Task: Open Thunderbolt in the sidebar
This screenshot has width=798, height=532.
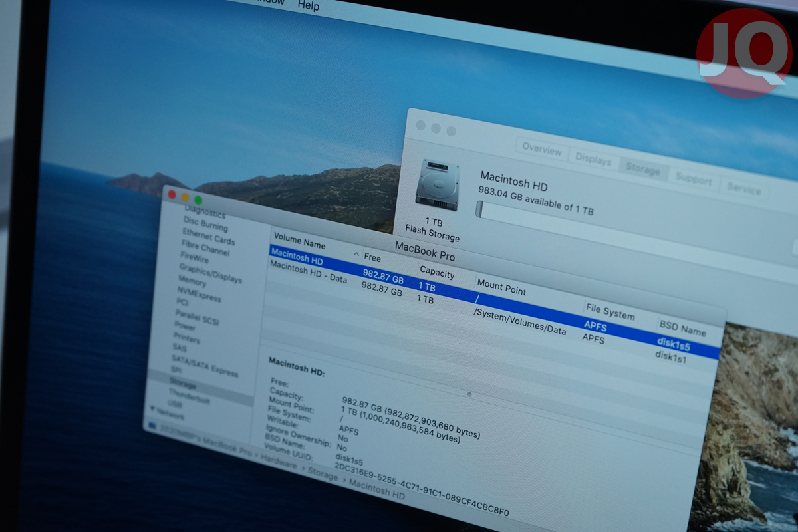Action: tap(189, 396)
